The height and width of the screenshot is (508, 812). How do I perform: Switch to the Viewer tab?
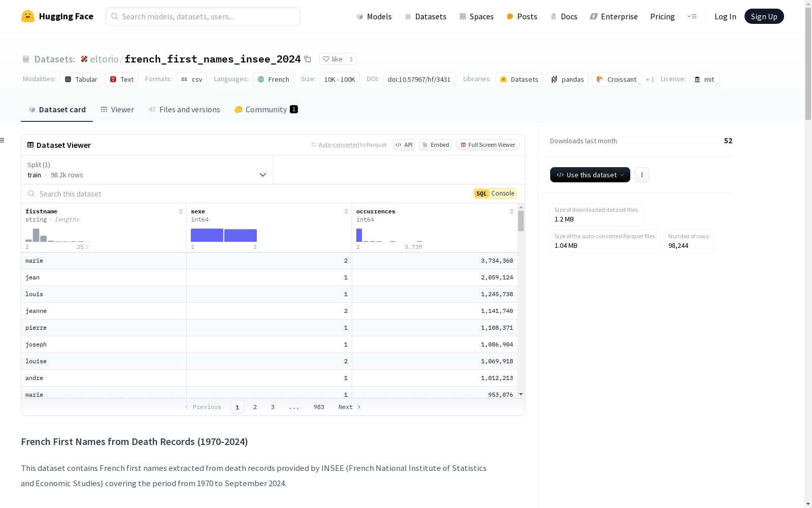point(117,109)
